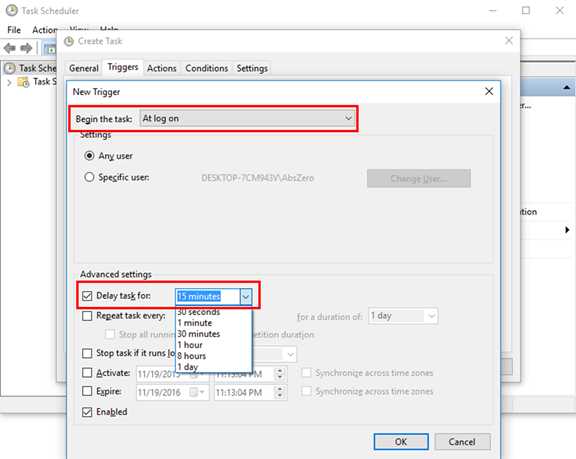Screen dimensions: 576x459
Task: Check 'Stop all running tasks' checkbox
Action: [x=110, y=334]
